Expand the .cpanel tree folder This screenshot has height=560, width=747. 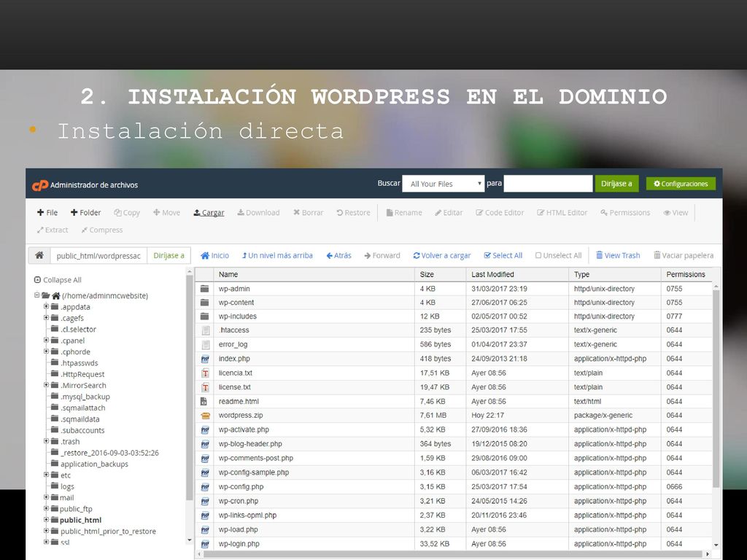pos(46,340)
